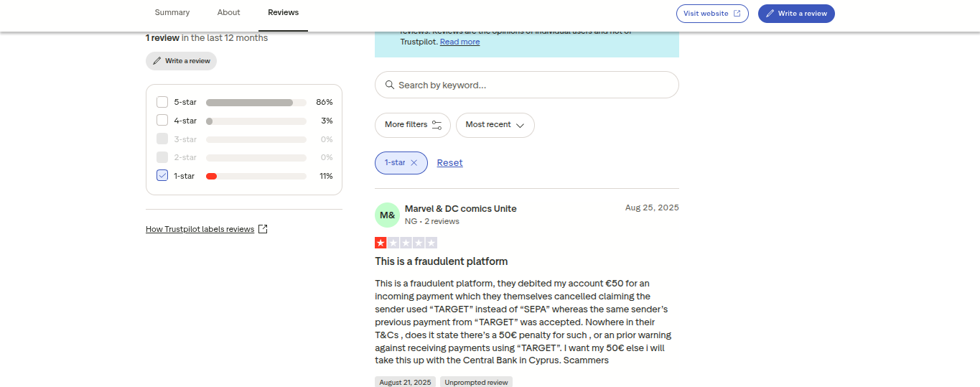Uncheck the 1-star filter checkbox
Image resolution: width=980 pixels, height=387 pixels.
tap(162, 176)
